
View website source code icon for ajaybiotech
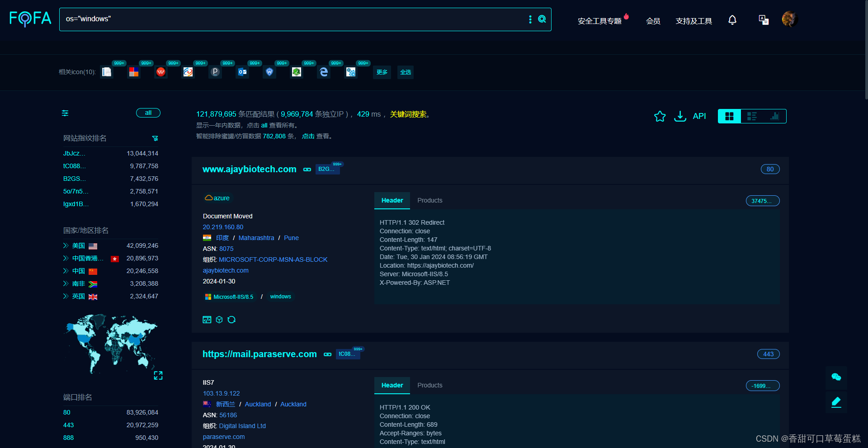pyautogui.click(x=207, y=320)
